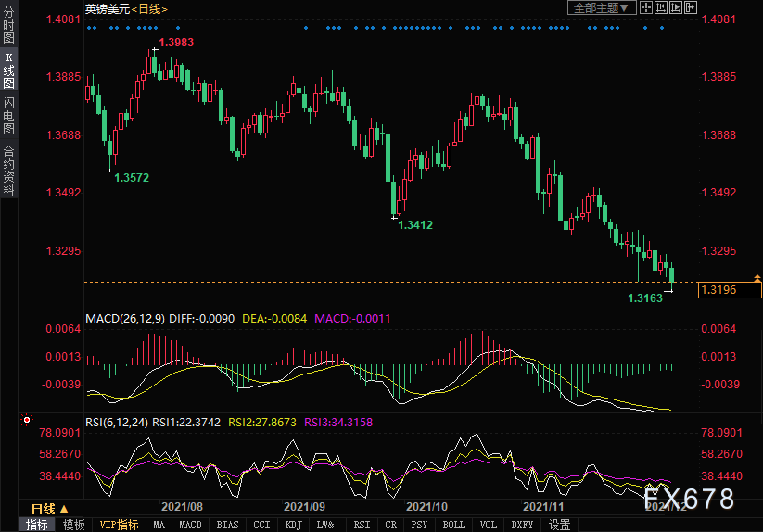Toggle the MACD indicator button

point(190,525)
